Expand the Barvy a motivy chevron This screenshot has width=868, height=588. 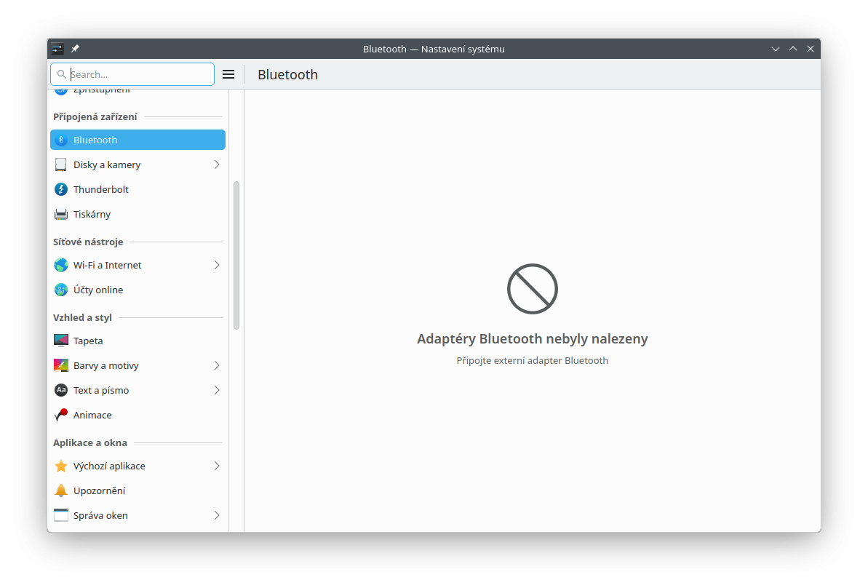(217, 365)
